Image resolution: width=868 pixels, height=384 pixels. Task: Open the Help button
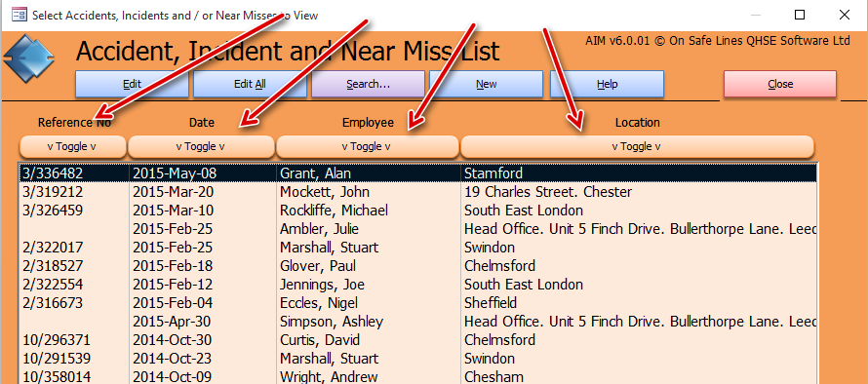[x=607, y=84]
